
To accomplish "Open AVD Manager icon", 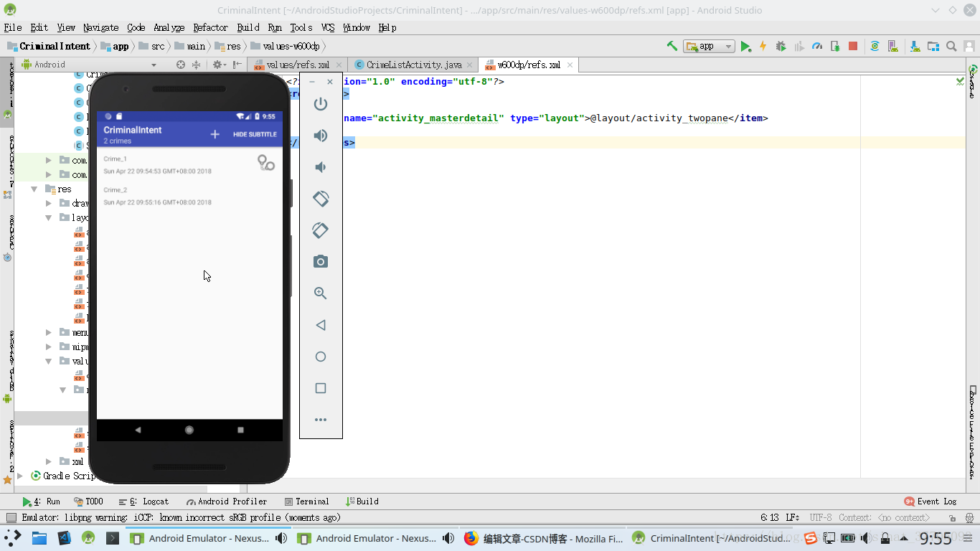I will pos(894,46).
